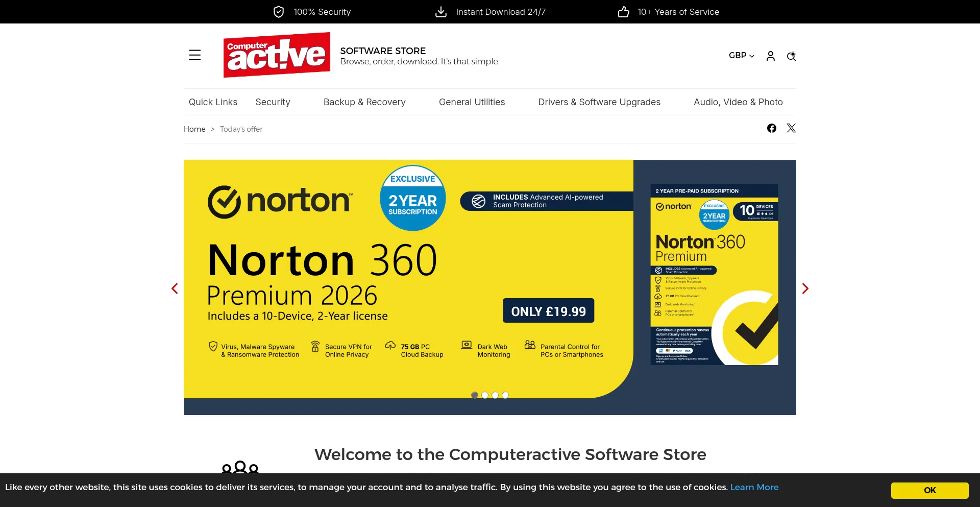Click the Welcome to Computeractive Software Store heading
980x507 pixels.
pyautogui.click(x=510, y=454)
